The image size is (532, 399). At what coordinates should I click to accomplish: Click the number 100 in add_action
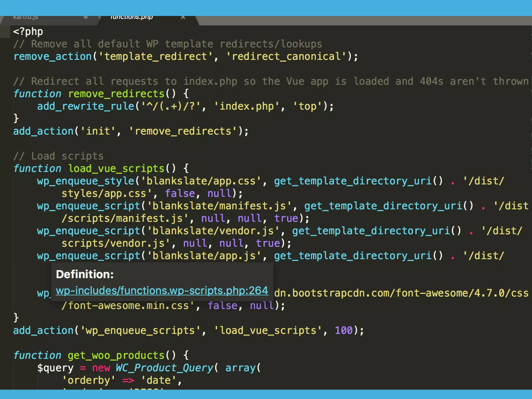click(344, 331)
